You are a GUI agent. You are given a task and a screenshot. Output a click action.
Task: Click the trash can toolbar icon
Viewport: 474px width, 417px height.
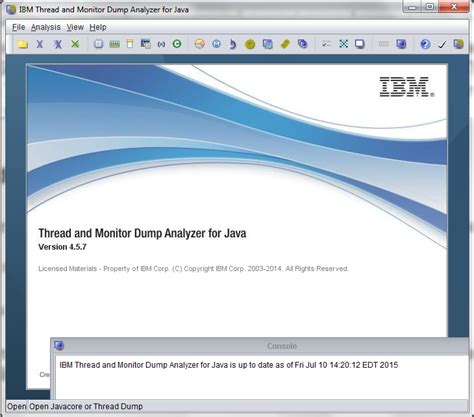point(130,44)
